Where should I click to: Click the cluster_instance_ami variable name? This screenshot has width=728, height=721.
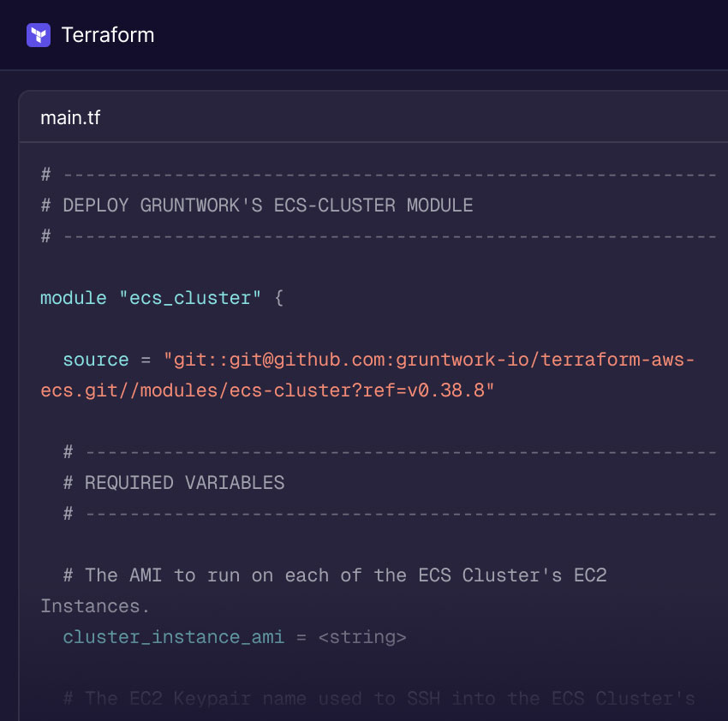pyautogui.click(x=174, y=637)
